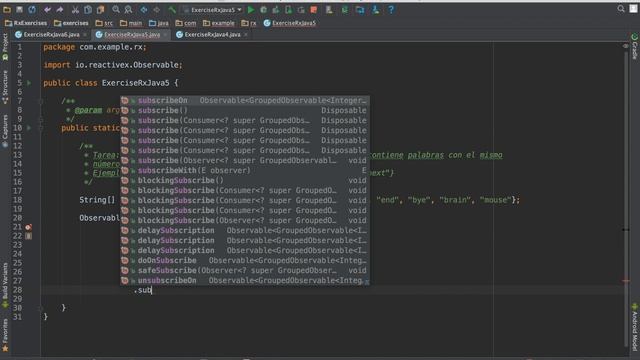Image resolution: width=640 pixels, height=360 pixels.
Task: Click the red error stripe marker
Action: pyautogui.click(x=626, y=281)
